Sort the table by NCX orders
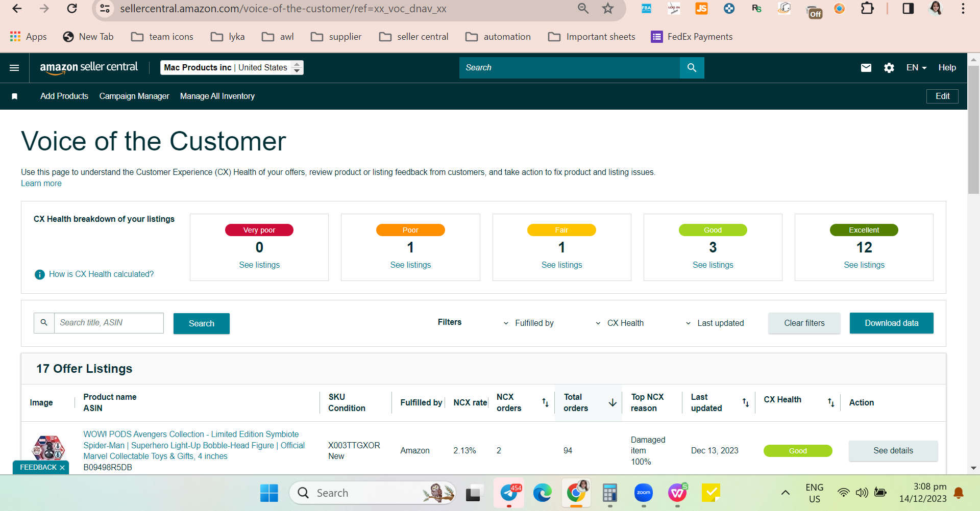 pos(545,402)
